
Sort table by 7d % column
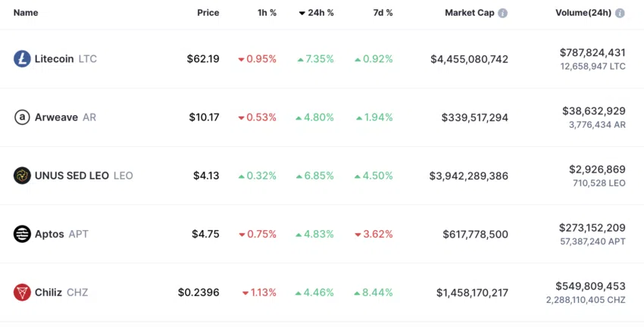point(383,13)
